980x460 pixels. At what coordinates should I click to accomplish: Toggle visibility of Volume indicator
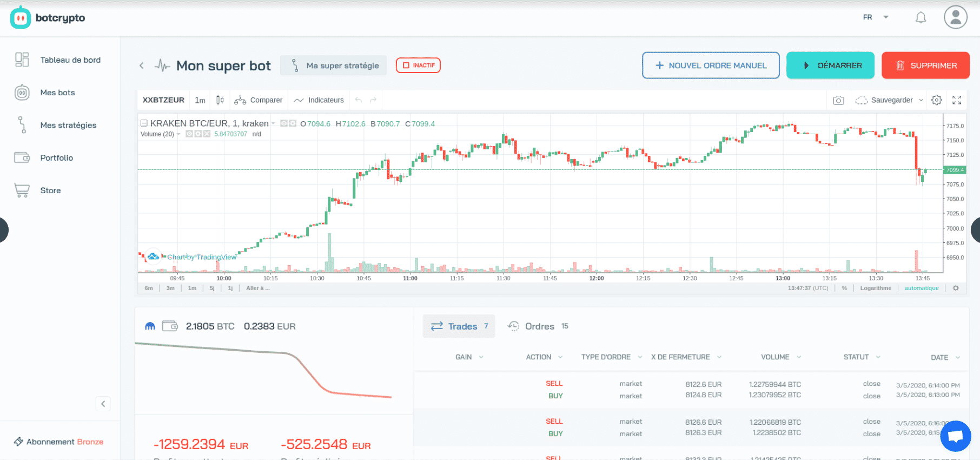pyautogui.click(x=189, y=134)
